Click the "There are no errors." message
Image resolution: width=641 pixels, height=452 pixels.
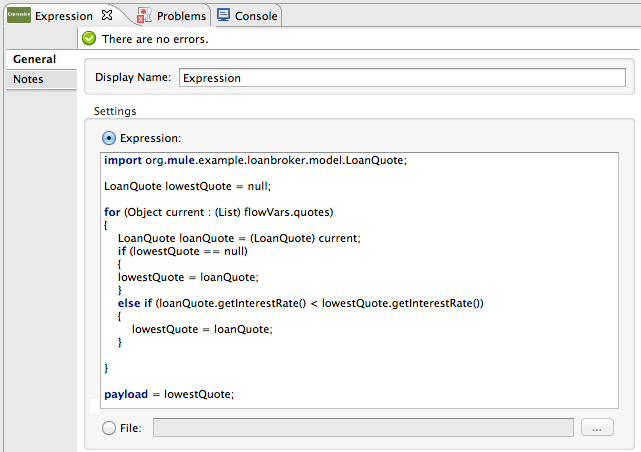(x=155, y=38)
